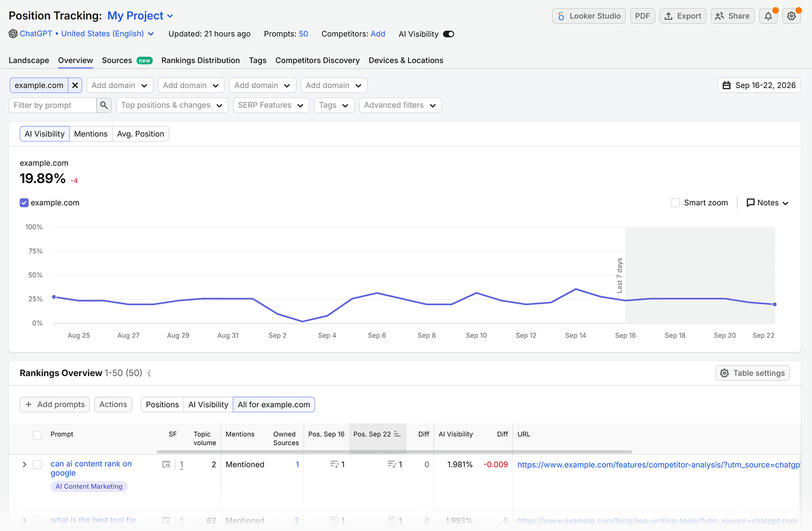This screenshot has width=812, height=531.
Task: Enable the Smart zoom checkbox
Action: pyautogui.click(x=675, y=203)
